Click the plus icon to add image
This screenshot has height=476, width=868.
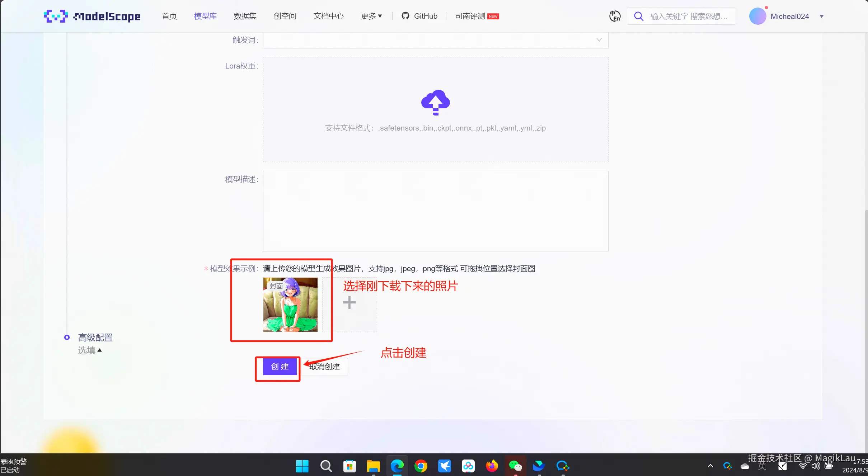(x=349, y=303)
